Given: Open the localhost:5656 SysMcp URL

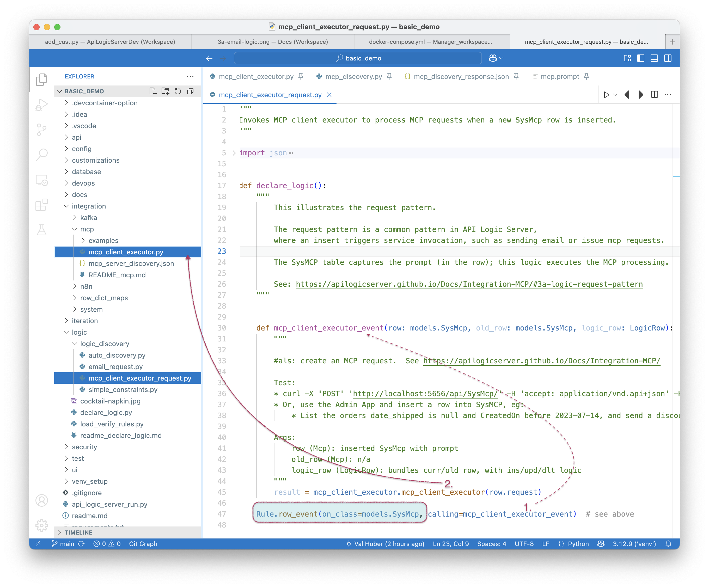Looking at the screenshot, I should [425, 394].
